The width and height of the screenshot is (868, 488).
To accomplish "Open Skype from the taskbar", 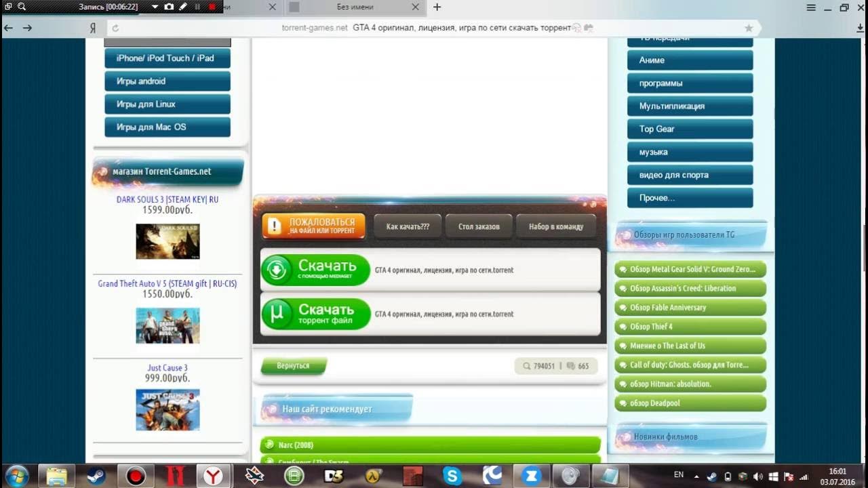I will click(x=452, y=476).
